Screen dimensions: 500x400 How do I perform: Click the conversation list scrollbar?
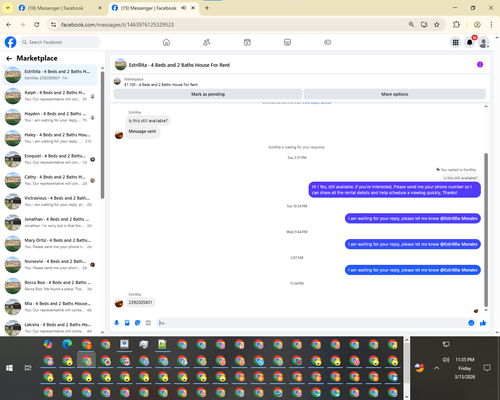pyautogui.click(x=102, y=135)
